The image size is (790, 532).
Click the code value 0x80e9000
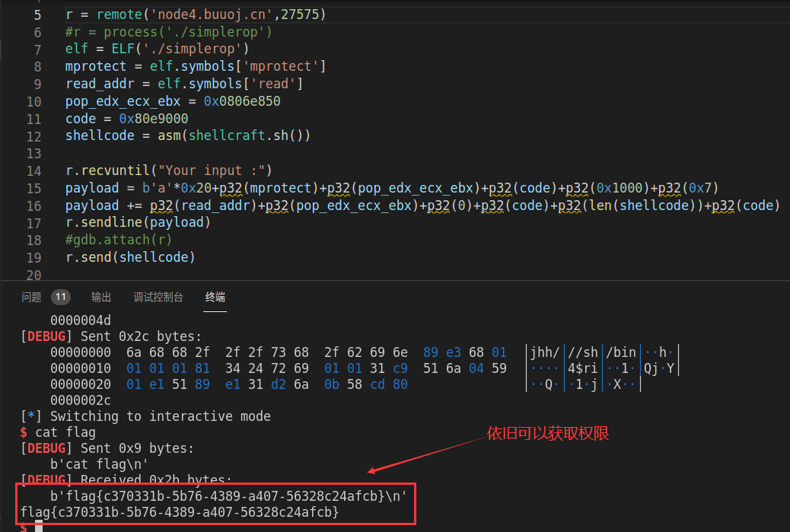pyautogui.click(x=154, y=119)
